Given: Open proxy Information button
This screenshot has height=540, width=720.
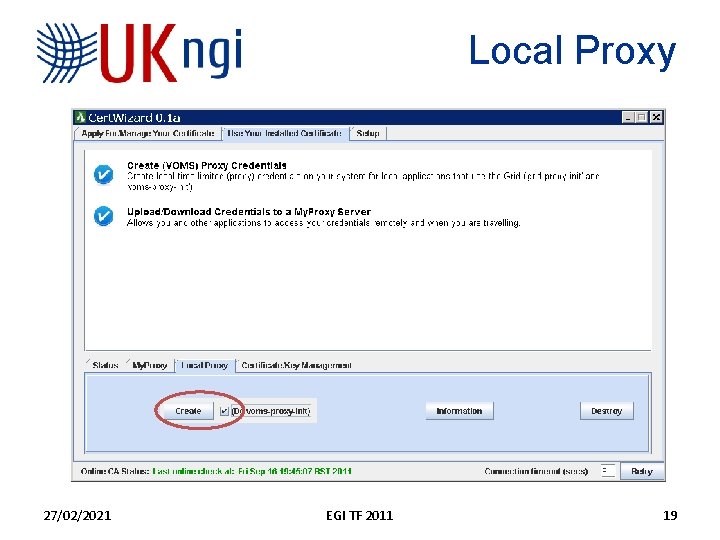Looking at the screenshot, I should 459,411.
